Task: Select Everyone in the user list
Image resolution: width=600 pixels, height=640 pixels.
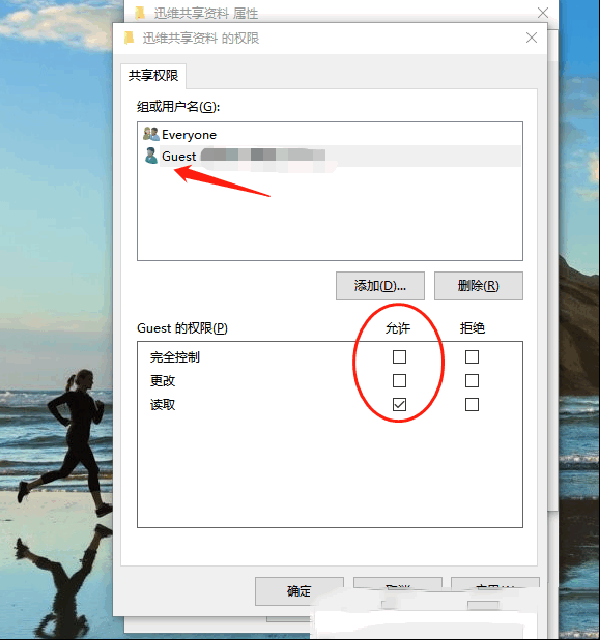Action: click(189, 135)
